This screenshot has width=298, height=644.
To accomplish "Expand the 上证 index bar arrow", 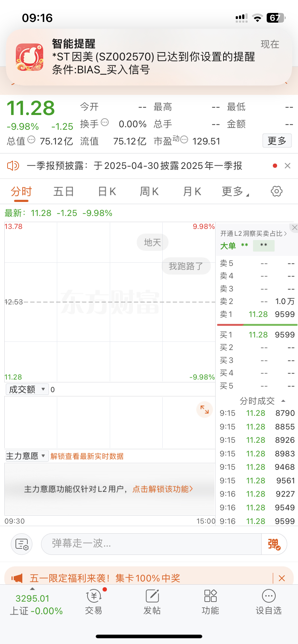I will click(x=32, y=589).
